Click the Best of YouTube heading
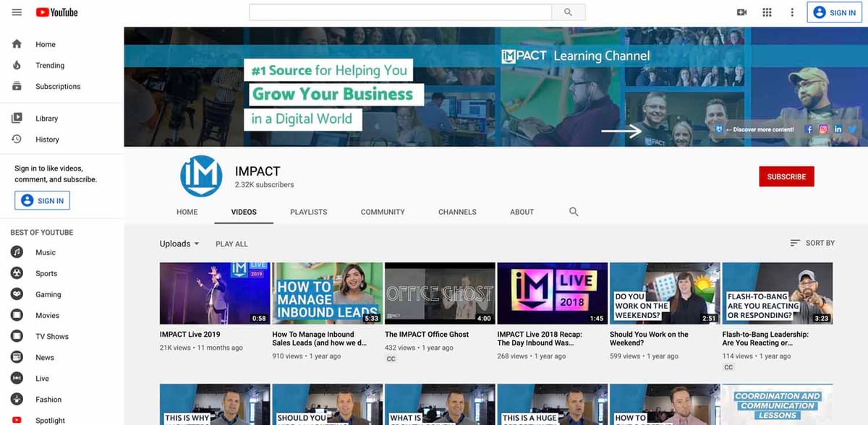 point(42,232)
